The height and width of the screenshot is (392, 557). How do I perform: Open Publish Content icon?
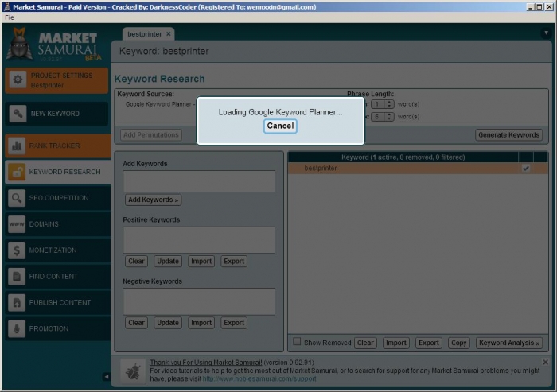17,302
